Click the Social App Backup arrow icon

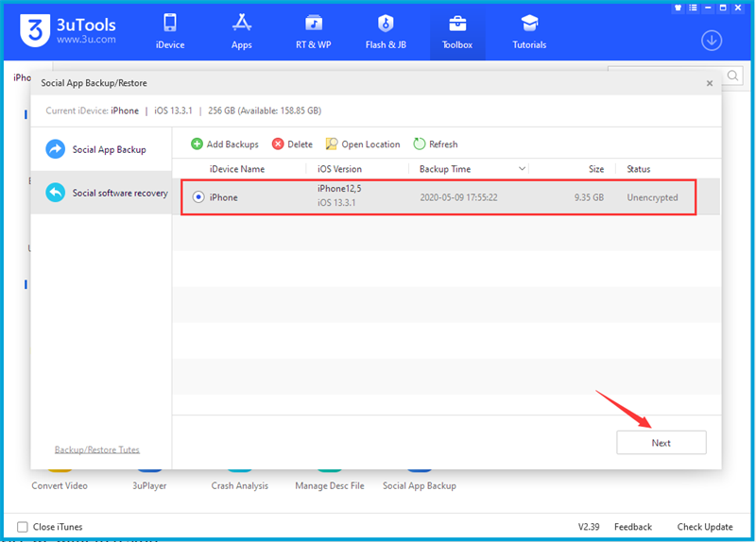tap(56, 149)
